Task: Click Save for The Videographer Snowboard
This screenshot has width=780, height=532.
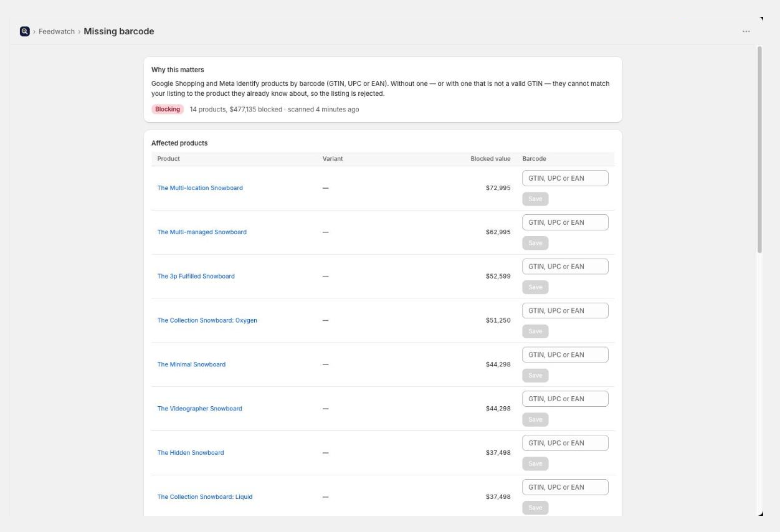Action: (x=535, y=420)
